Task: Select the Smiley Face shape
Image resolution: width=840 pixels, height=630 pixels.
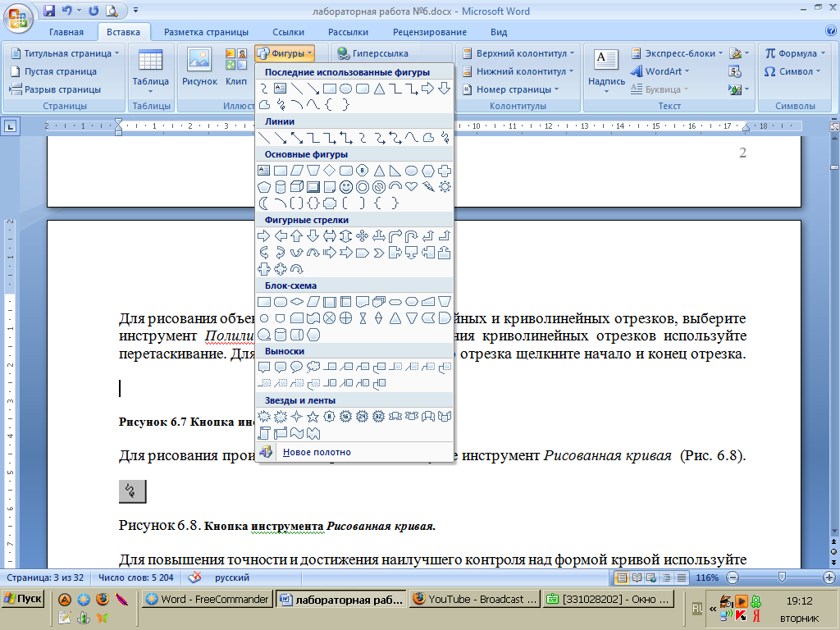Action: point(346,187)
